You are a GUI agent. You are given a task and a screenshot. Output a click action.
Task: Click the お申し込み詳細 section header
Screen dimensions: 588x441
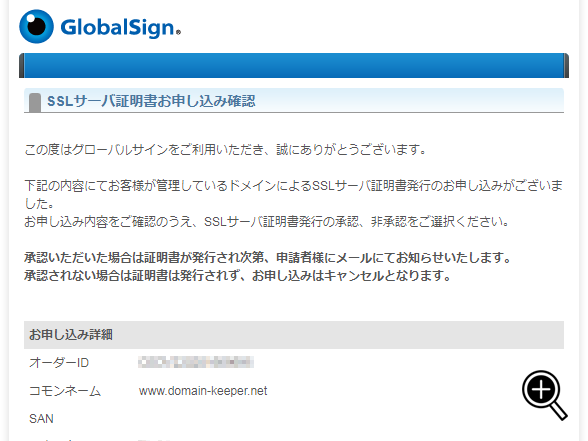[x=294, y=335]
